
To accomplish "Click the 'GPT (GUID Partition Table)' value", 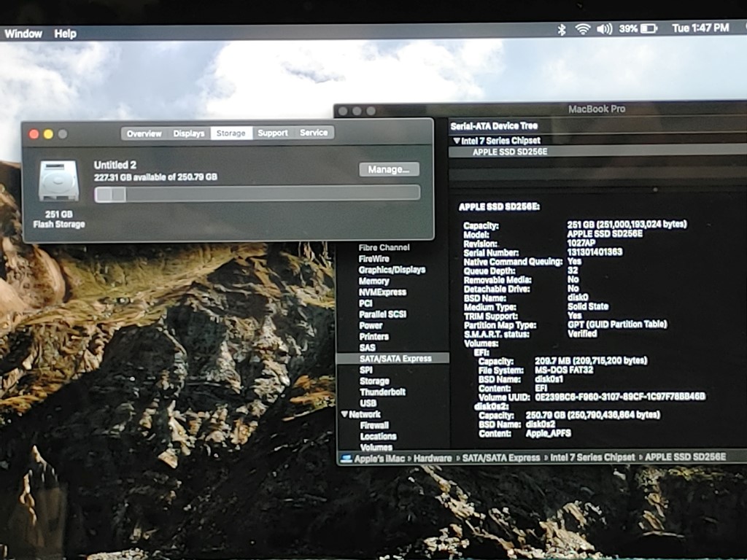I will 617,324.
